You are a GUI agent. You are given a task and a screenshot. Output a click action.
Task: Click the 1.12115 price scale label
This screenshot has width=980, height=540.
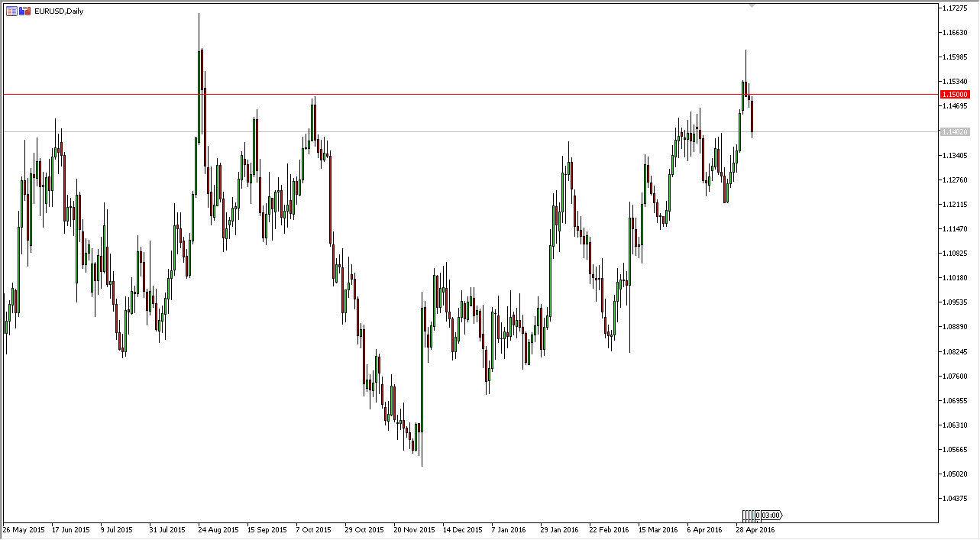tap(956, 205)
